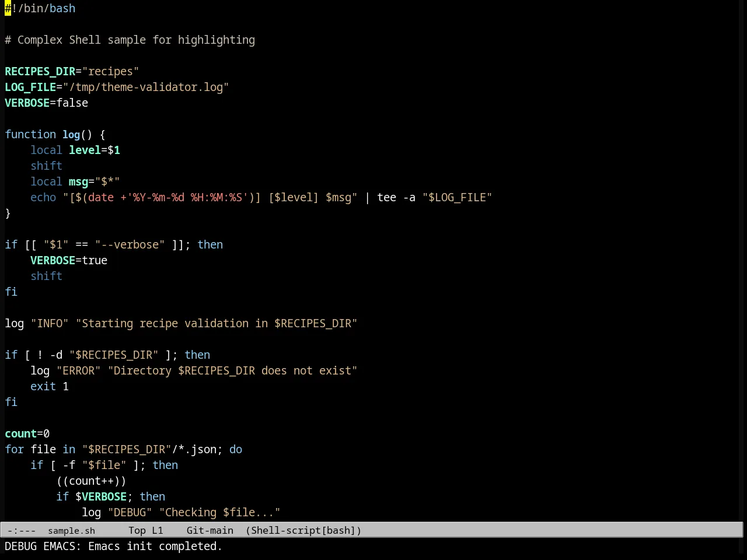Click the "INFO" string in log call
Viewport: 747px width, 560px height.
[50, 323]
